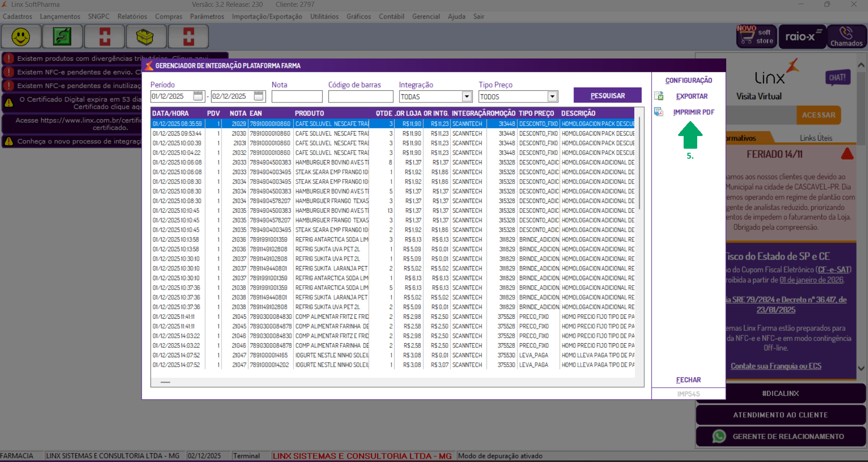Open the soft store shopping cart
The height and width of the screenshot is (462, 868).
click(757, 36)
